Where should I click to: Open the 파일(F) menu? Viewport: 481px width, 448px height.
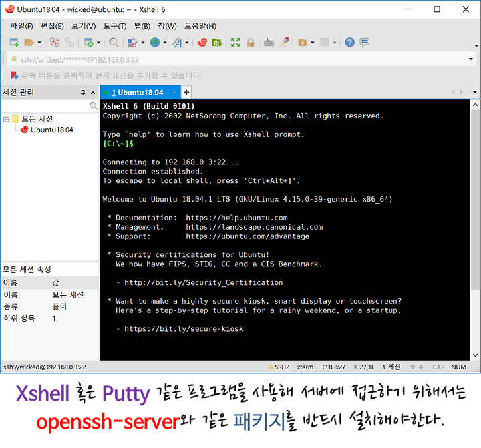(x=21, y=26)
